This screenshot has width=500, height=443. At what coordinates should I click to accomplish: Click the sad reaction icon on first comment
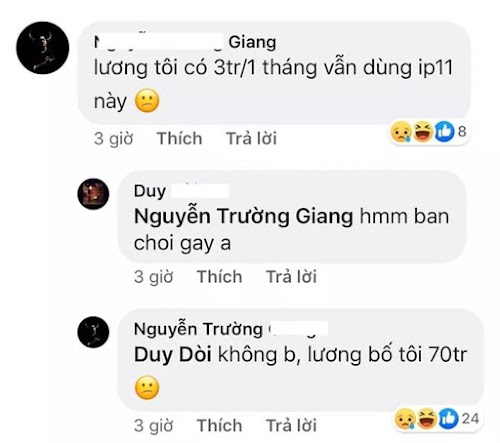[x=401, y=132]
